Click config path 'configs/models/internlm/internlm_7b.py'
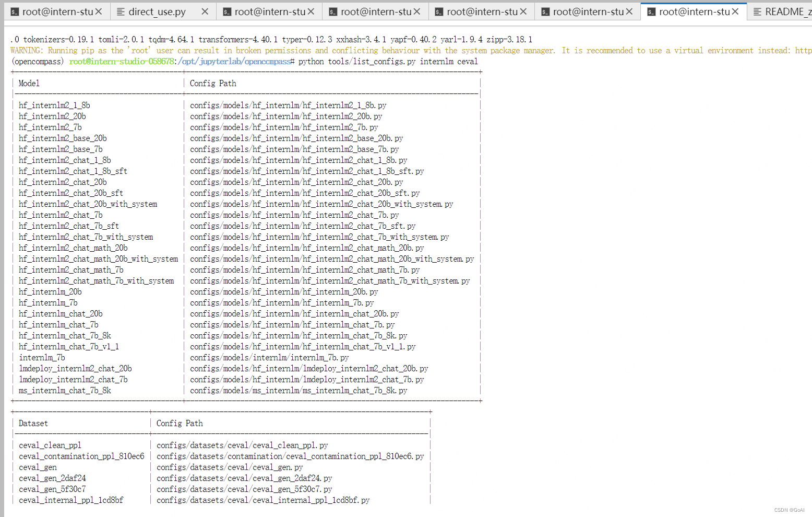Viewport: 812px width, 517px height. click(269, 358)
